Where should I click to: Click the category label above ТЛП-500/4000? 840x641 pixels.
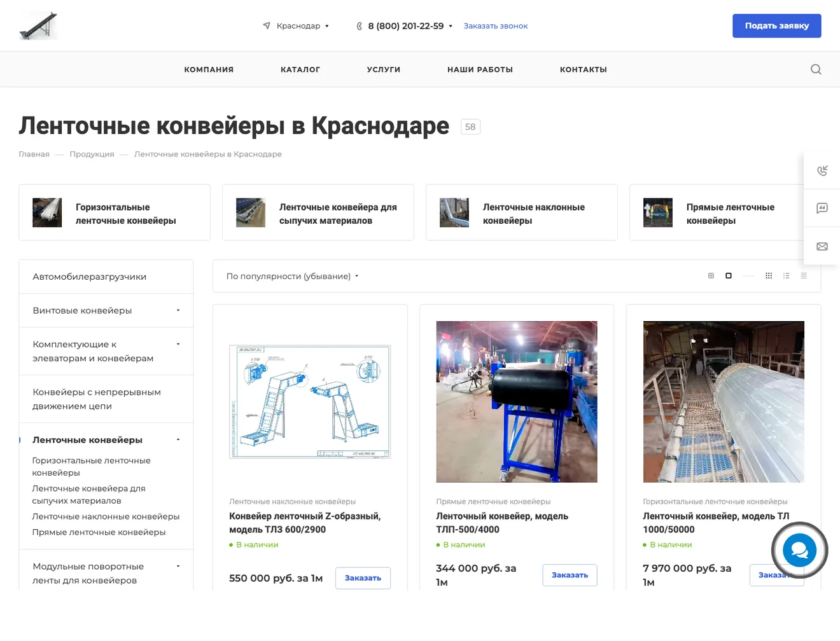[493, 502]
